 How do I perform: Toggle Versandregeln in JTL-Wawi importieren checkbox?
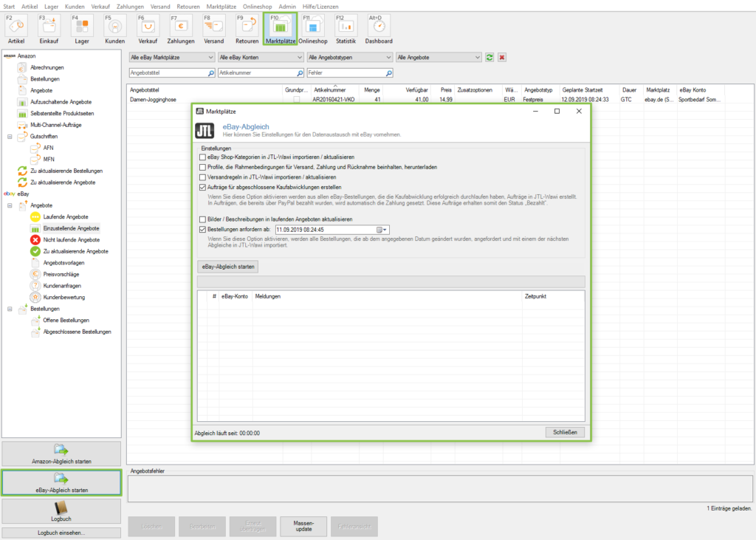[203, 177]
